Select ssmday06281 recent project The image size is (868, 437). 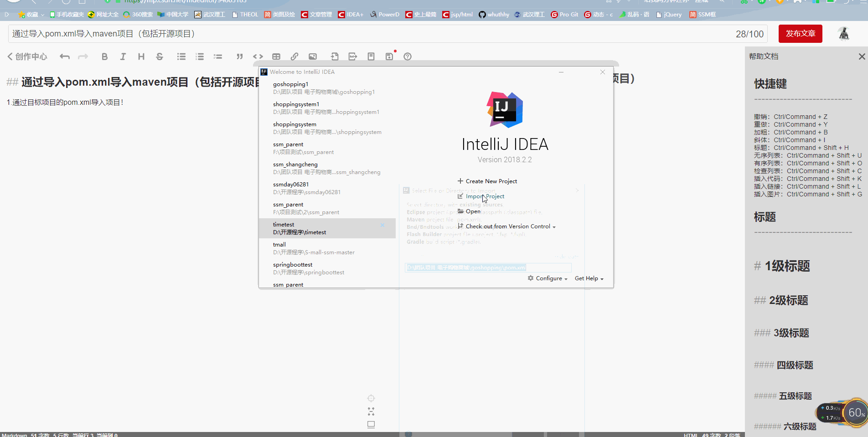click(x=327, y=188)
